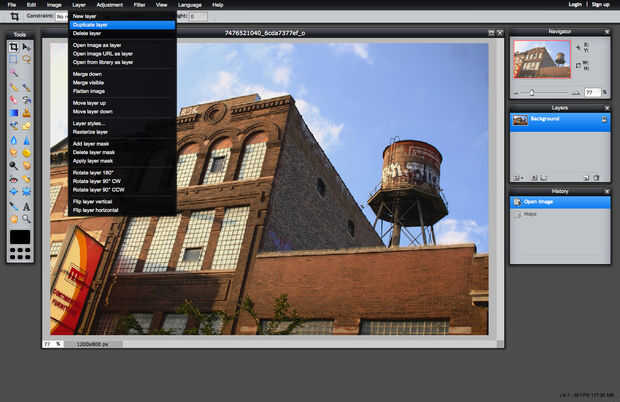The image size is (620, 402).
Task: Open layer styles from Layers panel footer
Action: click(544, 178)
